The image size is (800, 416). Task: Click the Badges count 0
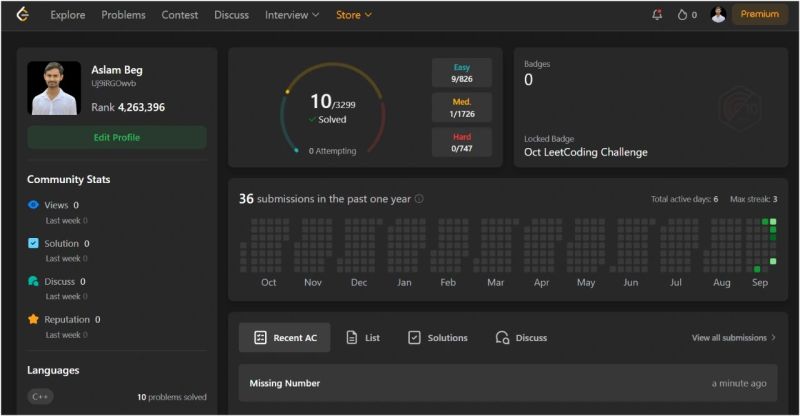pos(529,80)
